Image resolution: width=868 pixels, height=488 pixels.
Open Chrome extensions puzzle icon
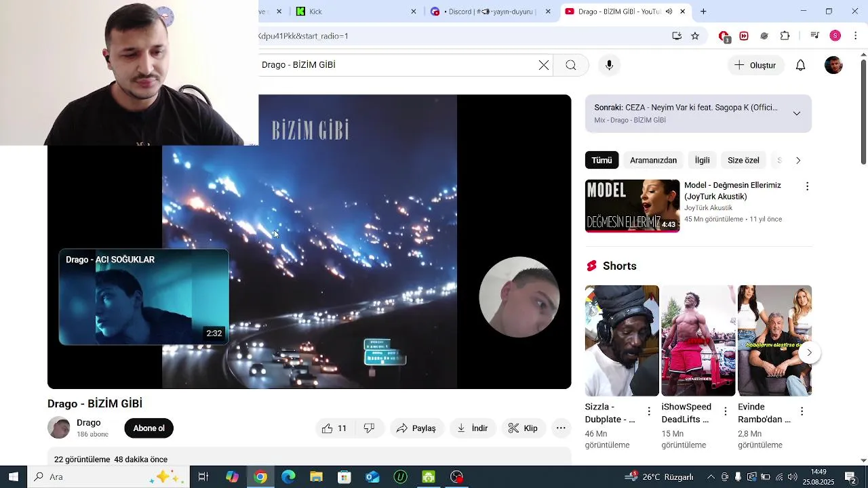click(785, 36)
